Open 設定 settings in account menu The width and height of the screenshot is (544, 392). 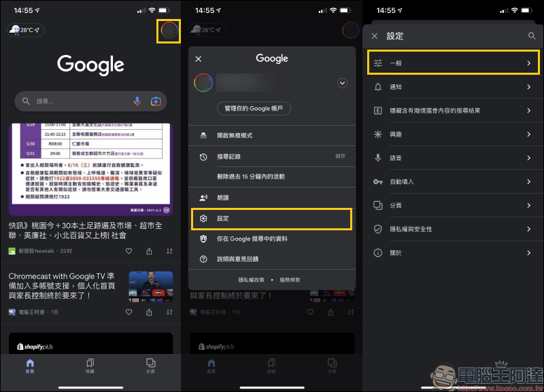tap(272, 219)
